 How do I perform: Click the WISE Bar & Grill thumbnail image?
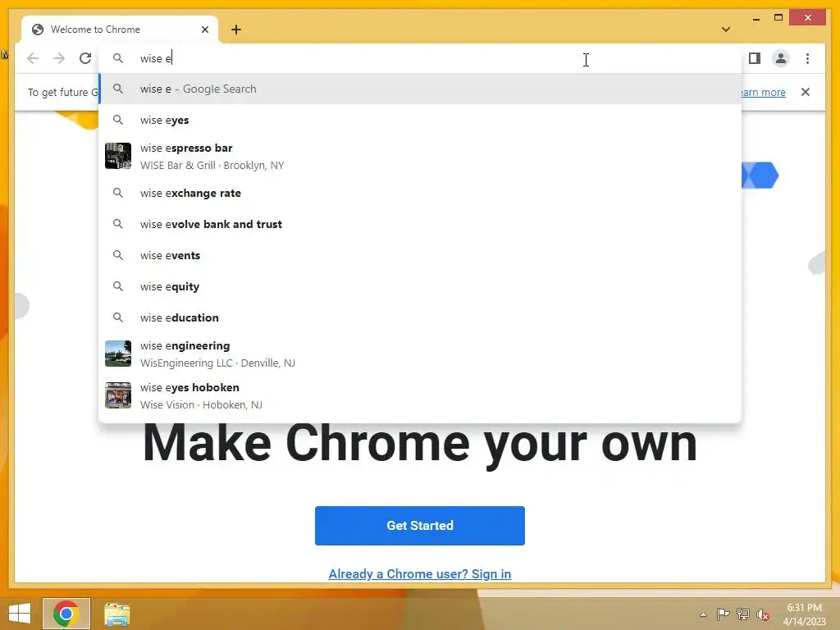118,156
